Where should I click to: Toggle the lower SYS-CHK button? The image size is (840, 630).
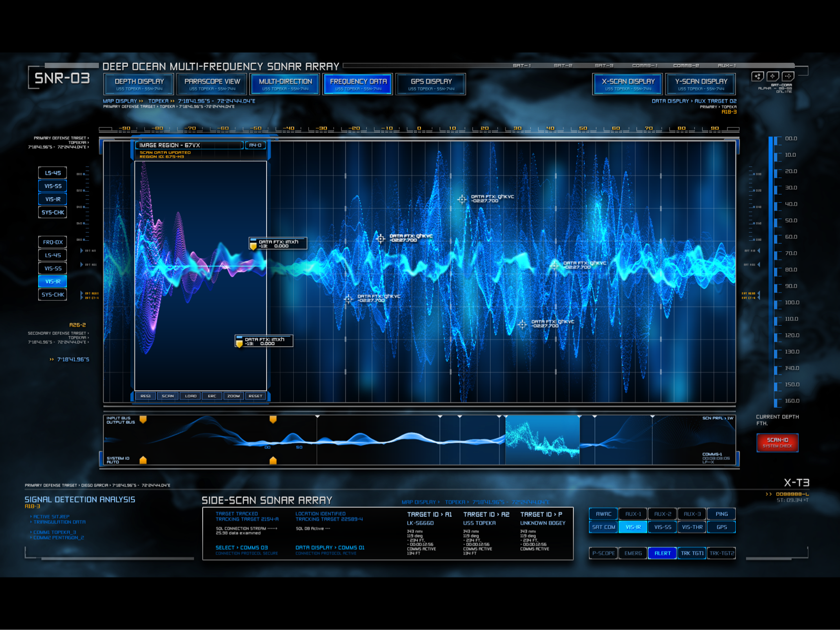pyautogui.click(x=53, y=295)
